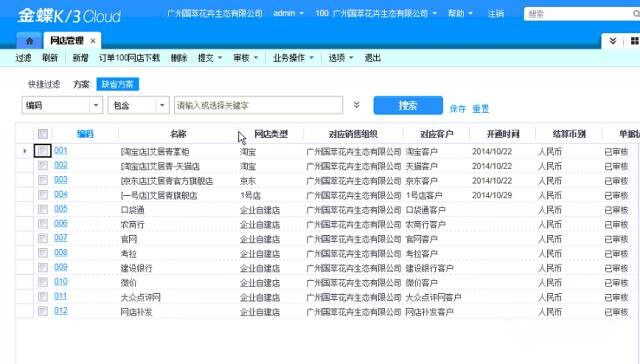
Task: Click the 保存 link
Action: 458,109
